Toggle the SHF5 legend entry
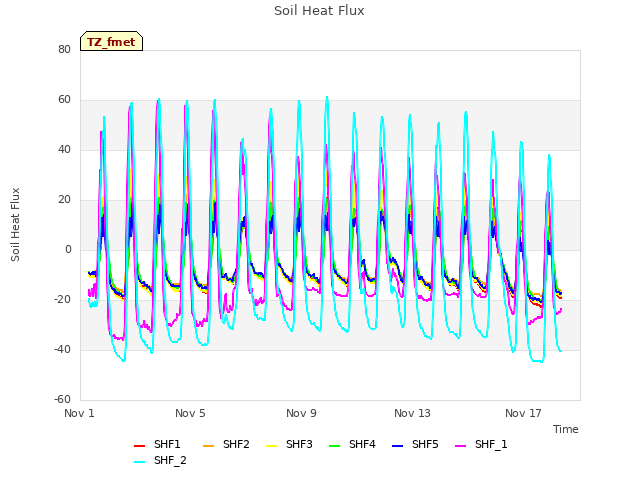640x480 pixels. (x=415, y=444)
